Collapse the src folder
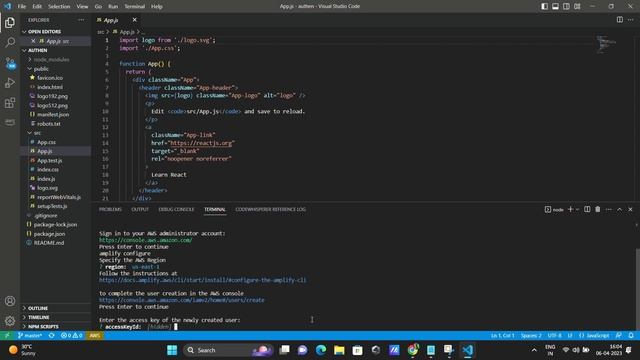This screenshot has width=640, height=360. 37,133
